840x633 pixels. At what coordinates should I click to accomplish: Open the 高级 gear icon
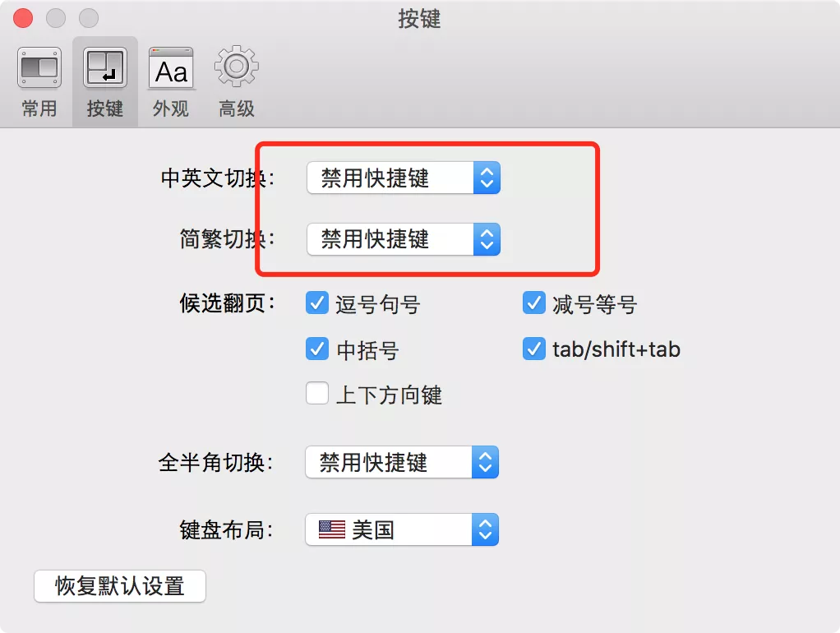(x=236, y=67)
